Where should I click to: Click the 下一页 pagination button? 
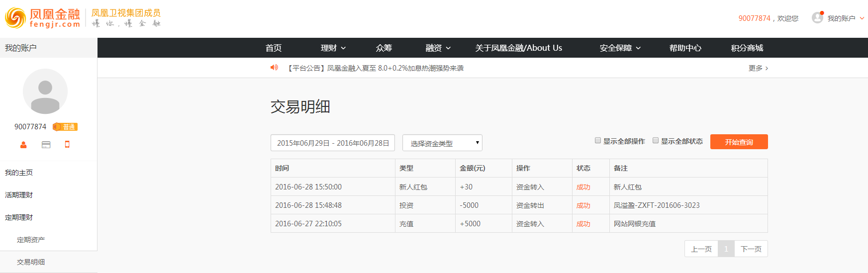[x=751, y=249]
